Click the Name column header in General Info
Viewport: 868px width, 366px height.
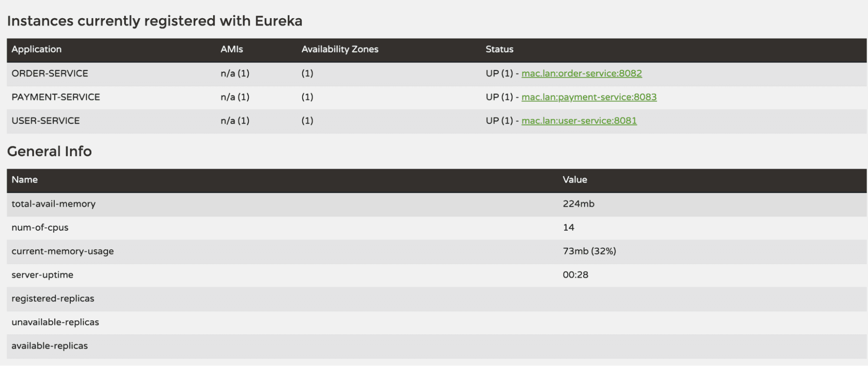click(x=25, y=180)
